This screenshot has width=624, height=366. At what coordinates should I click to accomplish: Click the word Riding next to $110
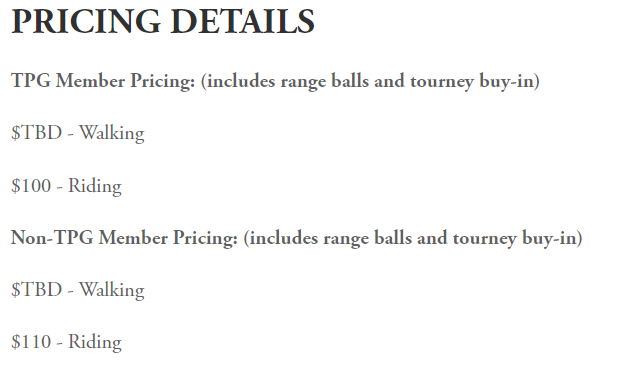pyautogui.click(x=95, y=342)
